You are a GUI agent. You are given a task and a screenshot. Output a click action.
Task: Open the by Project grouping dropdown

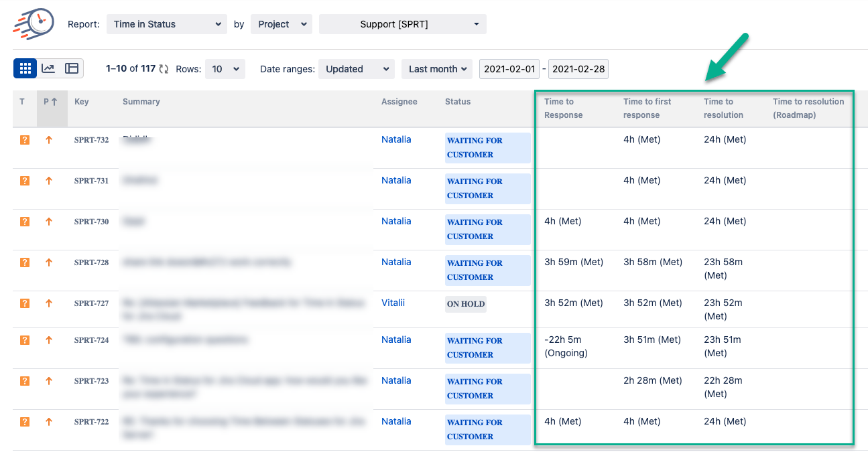click(x=281, y=24)
